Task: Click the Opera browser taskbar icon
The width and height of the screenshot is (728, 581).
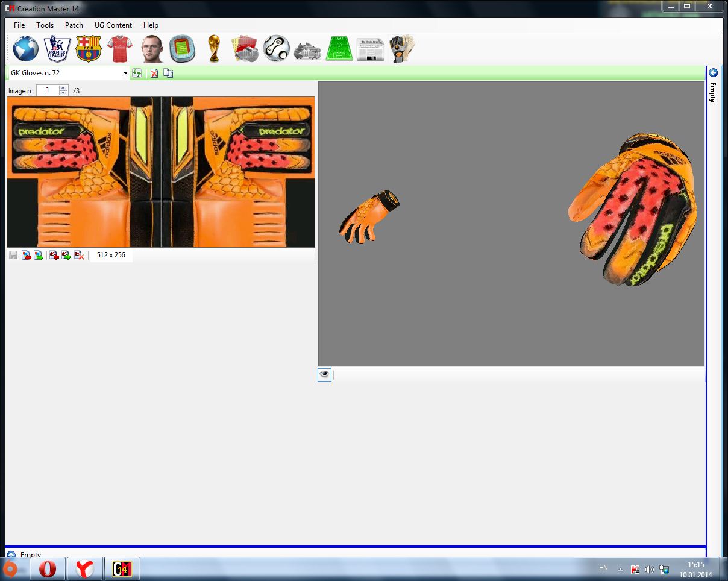Action: (48, 568)
